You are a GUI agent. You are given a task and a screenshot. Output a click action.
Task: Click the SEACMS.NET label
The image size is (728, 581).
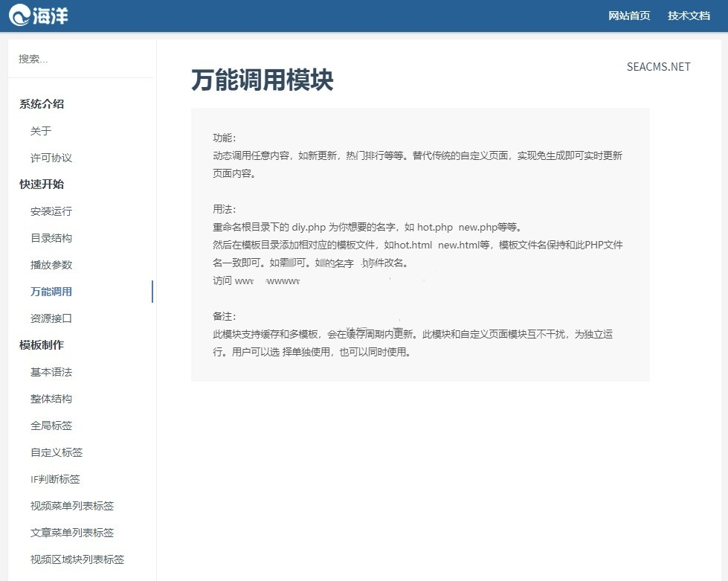coord(659,66)
